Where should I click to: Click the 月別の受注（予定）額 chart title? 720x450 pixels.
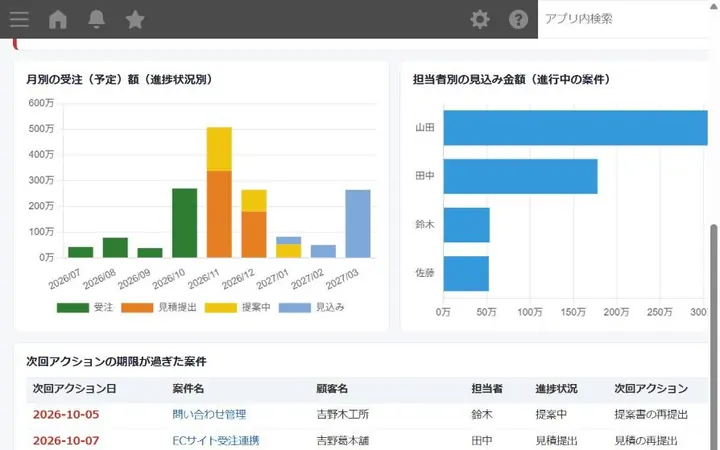[x=120, y=79]
